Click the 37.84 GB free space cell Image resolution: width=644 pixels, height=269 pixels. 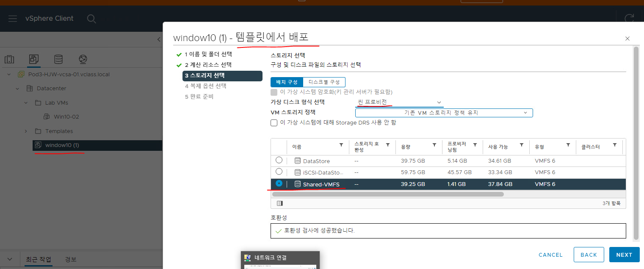[500, 184]
